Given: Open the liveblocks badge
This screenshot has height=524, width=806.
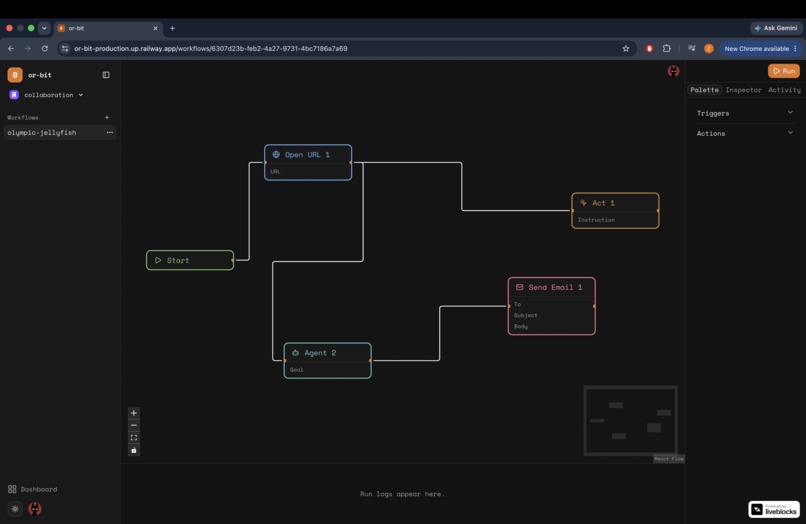Looking at the screenshot, I should [774, 509].
